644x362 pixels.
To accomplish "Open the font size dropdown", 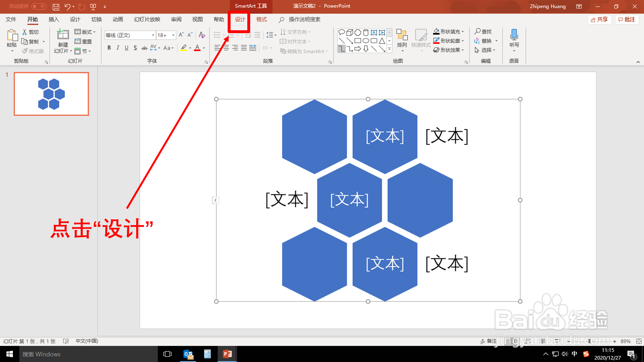I will 173,35.
